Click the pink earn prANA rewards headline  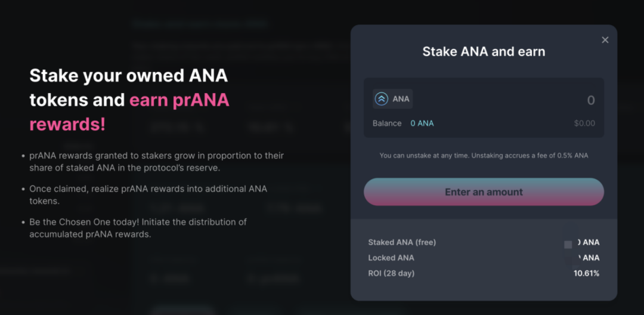pos(179,100)
